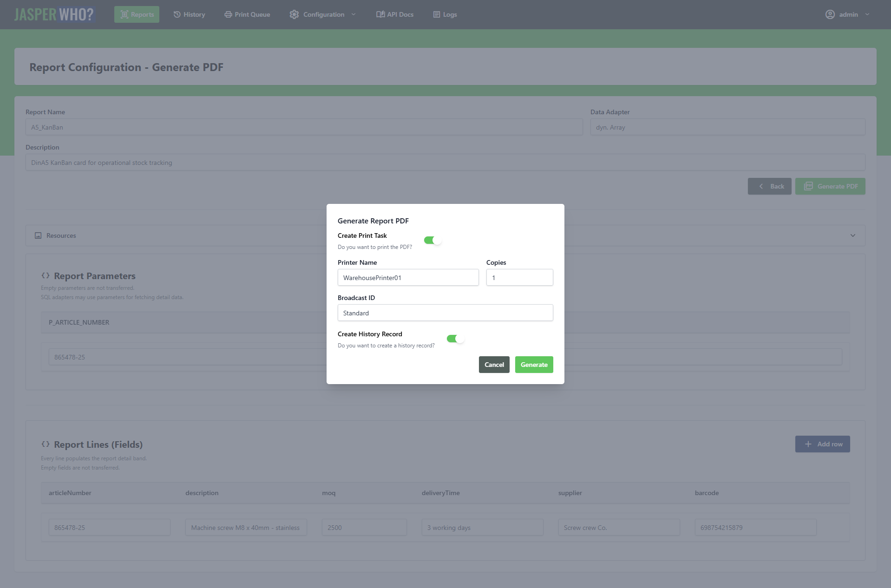Viewport: 891px width, 588px height.
Task: Go to the Print Queue page
Action: 247,14
